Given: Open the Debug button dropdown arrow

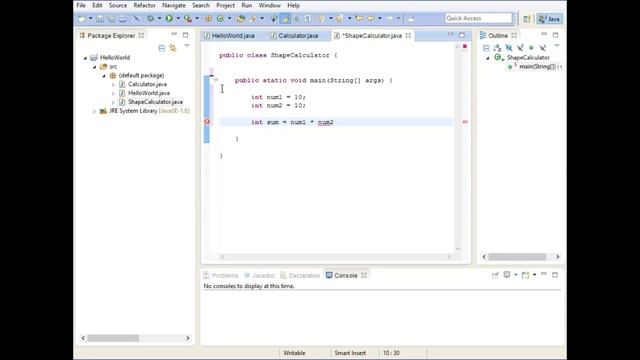Looking at the screenshot, I should coord(159,18).
